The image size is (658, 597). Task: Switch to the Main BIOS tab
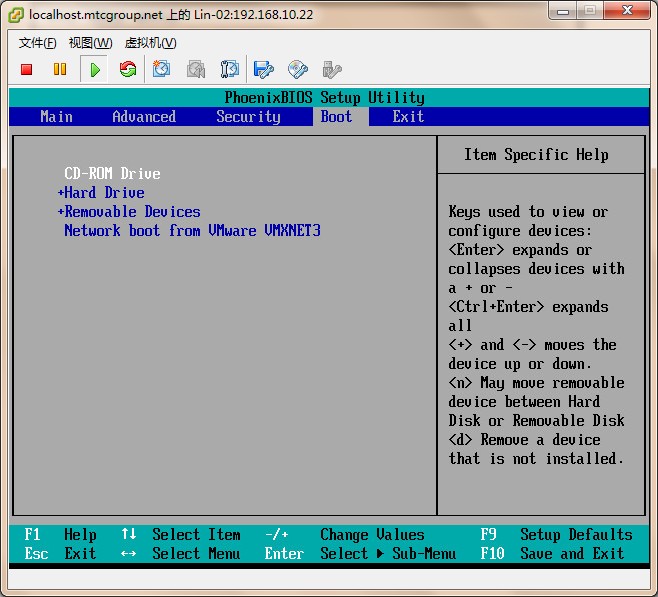coord(57,117)
